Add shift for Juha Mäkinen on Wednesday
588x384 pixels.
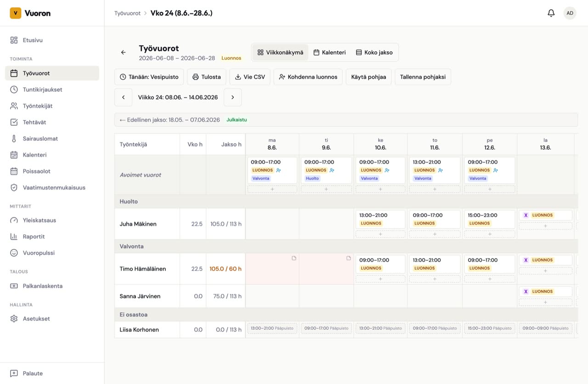(x=380, y=234)
